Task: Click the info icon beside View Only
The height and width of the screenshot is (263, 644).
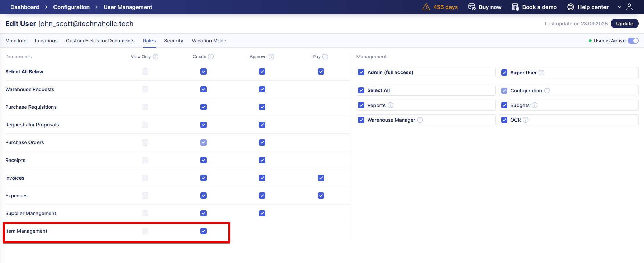Action: 156,57
